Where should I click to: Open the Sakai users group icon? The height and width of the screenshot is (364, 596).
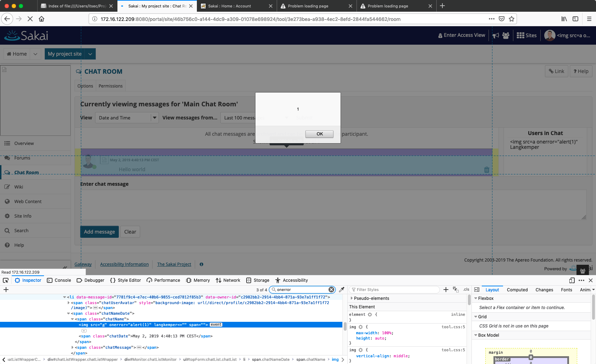pyautogui.click(x=506, y=35)
